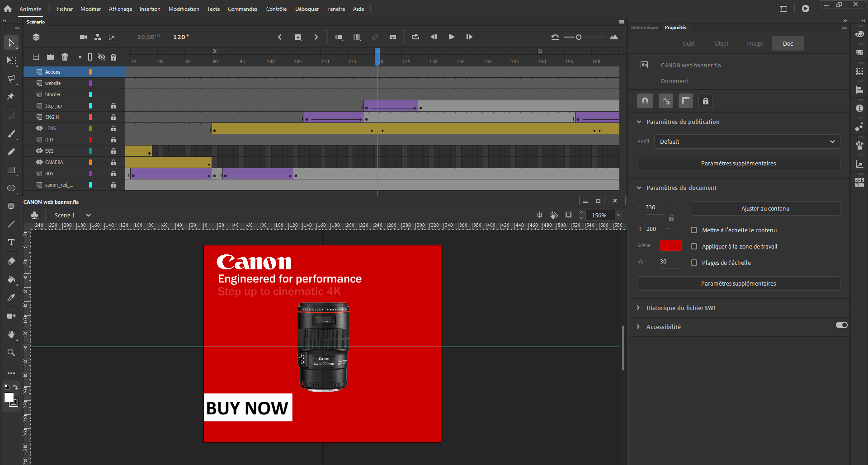Select the Eraser tool

pos(11,261)
